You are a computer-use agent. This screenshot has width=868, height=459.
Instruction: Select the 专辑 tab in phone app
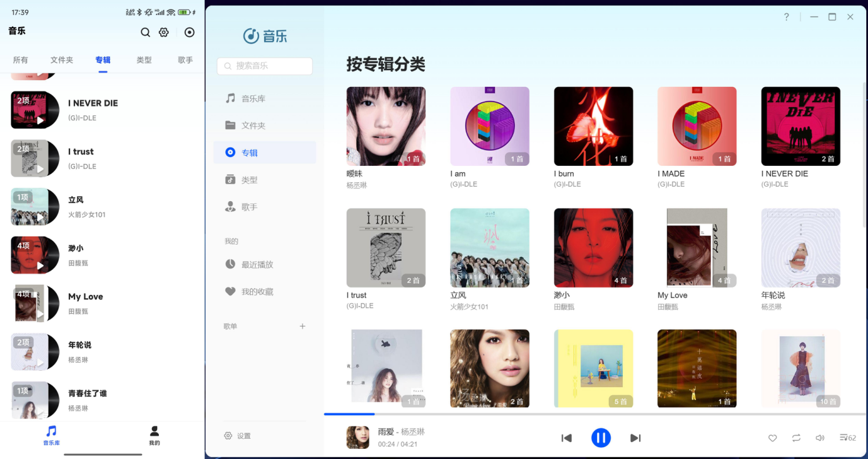103,60
